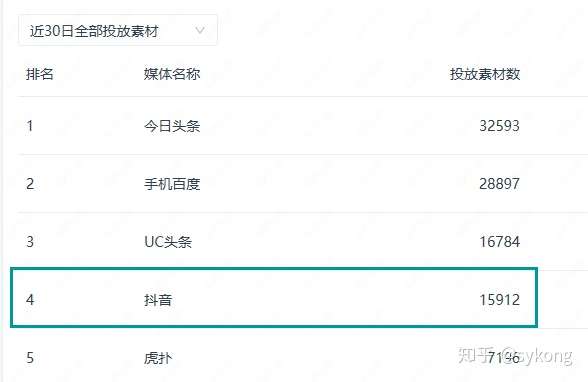Viewport: 588px width, 382px height.
Task: Click rank number 2 cell
Action: (x=30, y=184)
